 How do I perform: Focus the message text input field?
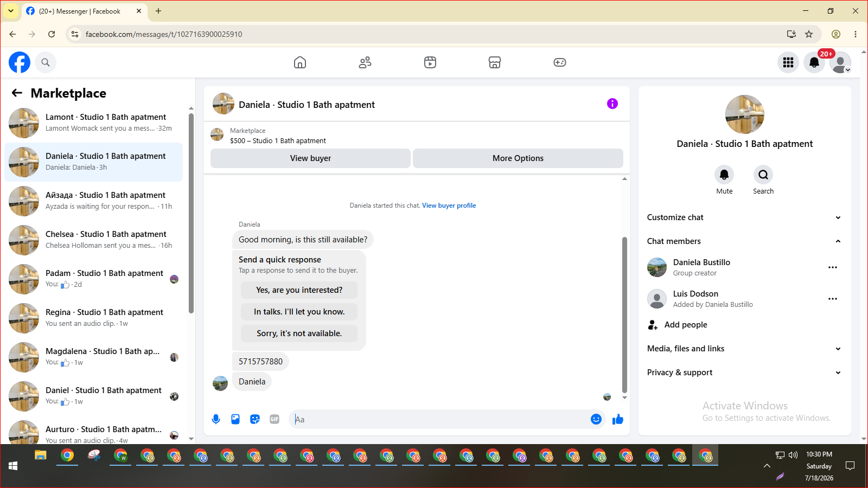click(439, 419)
